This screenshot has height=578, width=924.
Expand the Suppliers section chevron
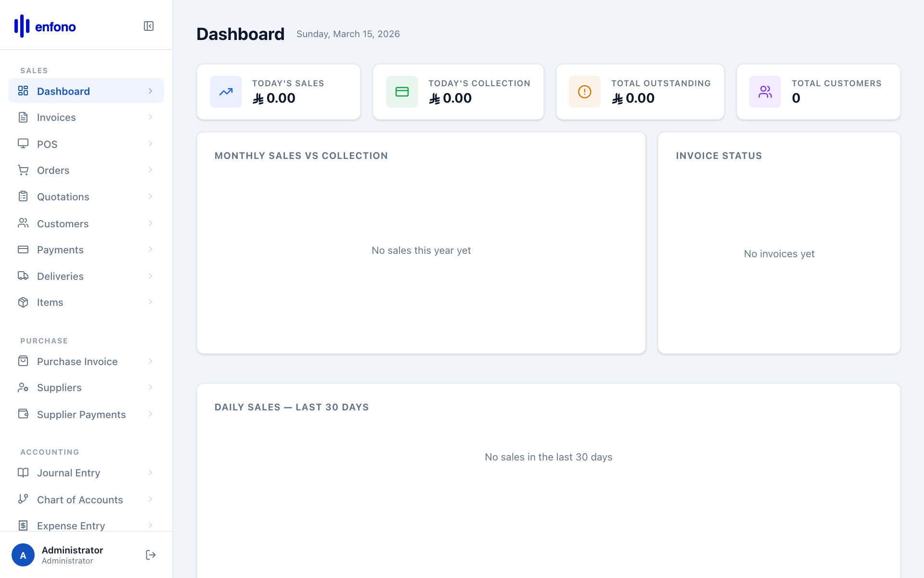(x=151, y=387)
